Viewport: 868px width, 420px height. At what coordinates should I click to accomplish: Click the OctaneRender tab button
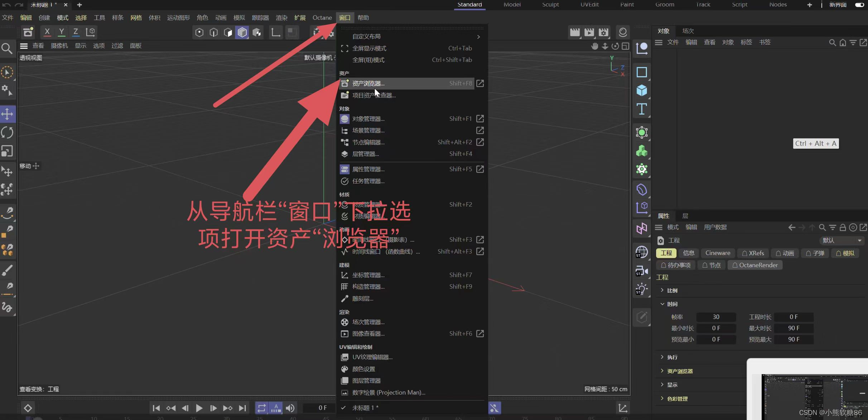[x=755, y=265]
